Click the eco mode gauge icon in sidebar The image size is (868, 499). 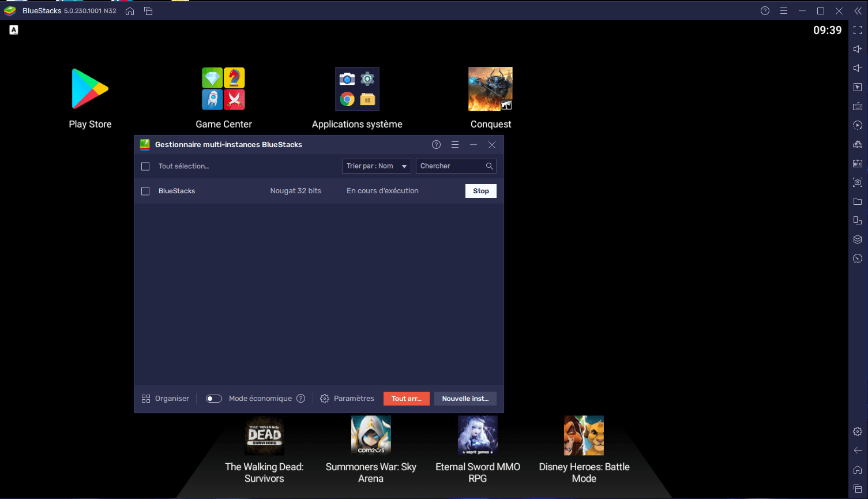click(x=858, y=258)
